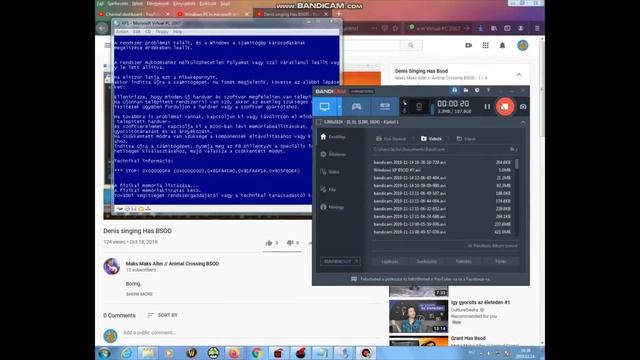Open the CD menu in Virtual PC
Viewport: 640px width, 360px height.
click(x=148, y=31)
